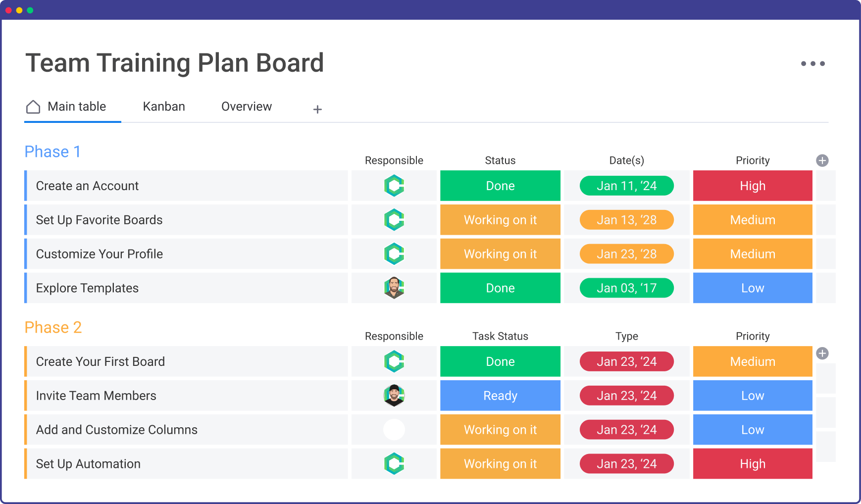This screenshot has height=504, width=861.
Task: Click the empty assignee circle for Add and Customize Columns
Action: (x=394, y=430)
